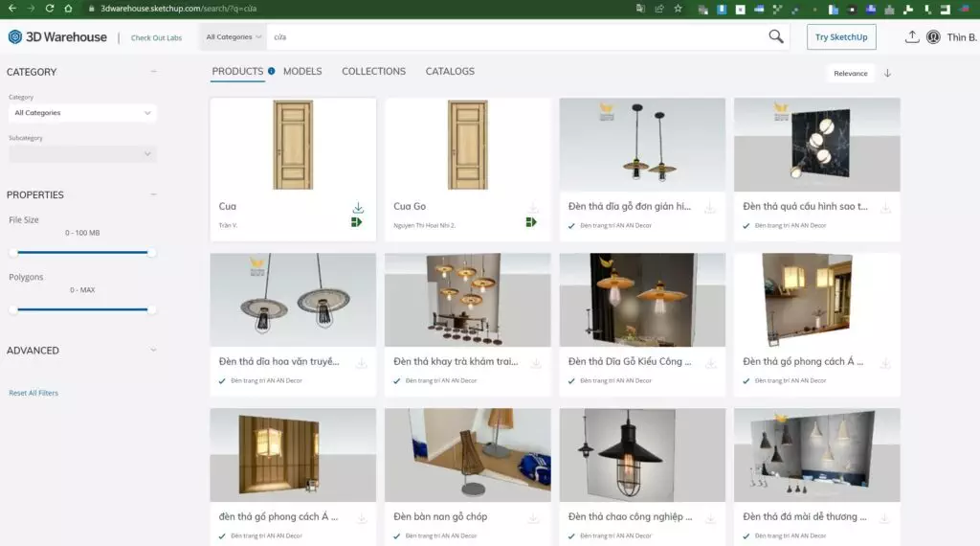980x546 pixels.
Task: Collapse the CATEGORY section
Action: click(x=153, y=71)
